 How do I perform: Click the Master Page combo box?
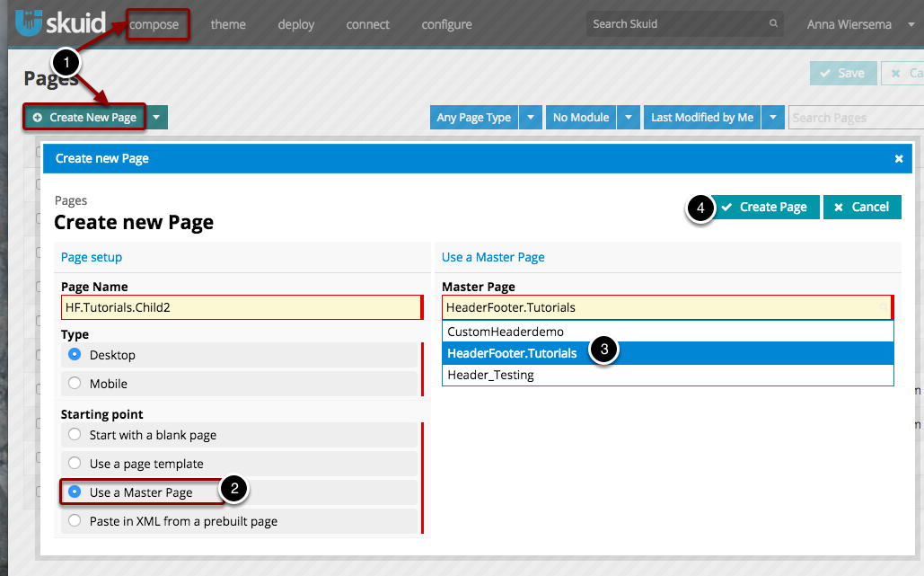pyautogui.click(x=668, y=307)
